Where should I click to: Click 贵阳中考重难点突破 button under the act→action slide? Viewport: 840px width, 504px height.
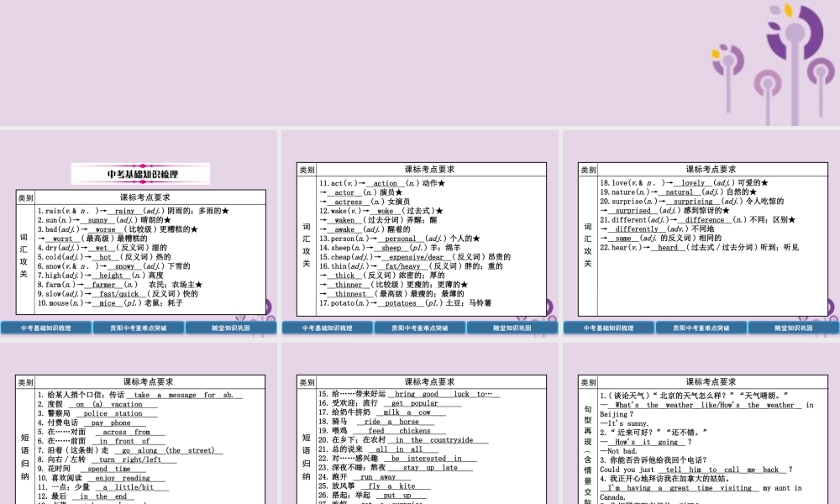click(419, 328)
